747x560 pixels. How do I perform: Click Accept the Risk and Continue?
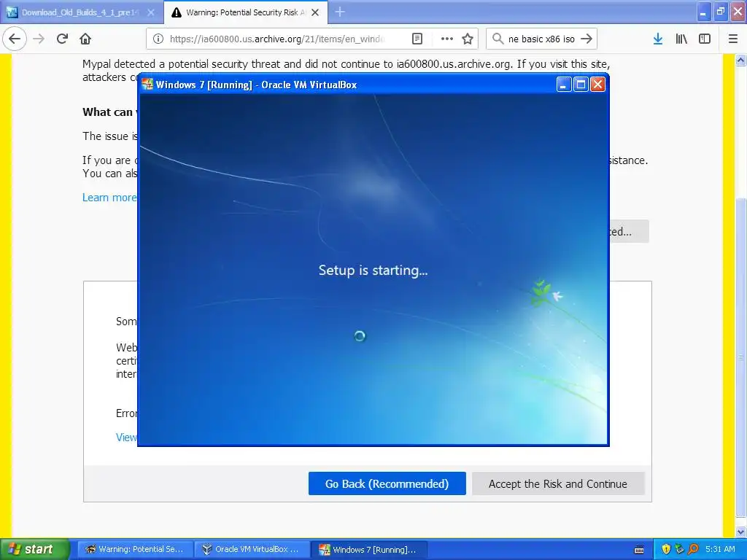coord(558,483)
